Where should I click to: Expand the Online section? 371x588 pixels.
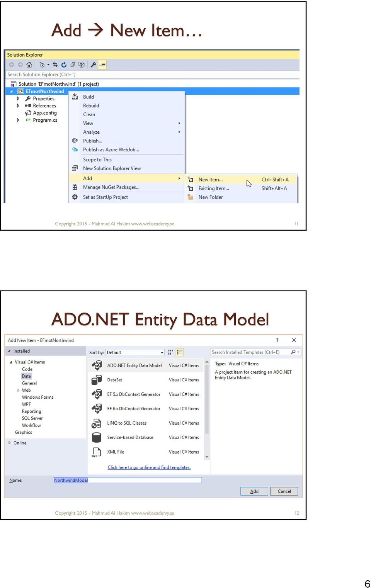[9, 443]
